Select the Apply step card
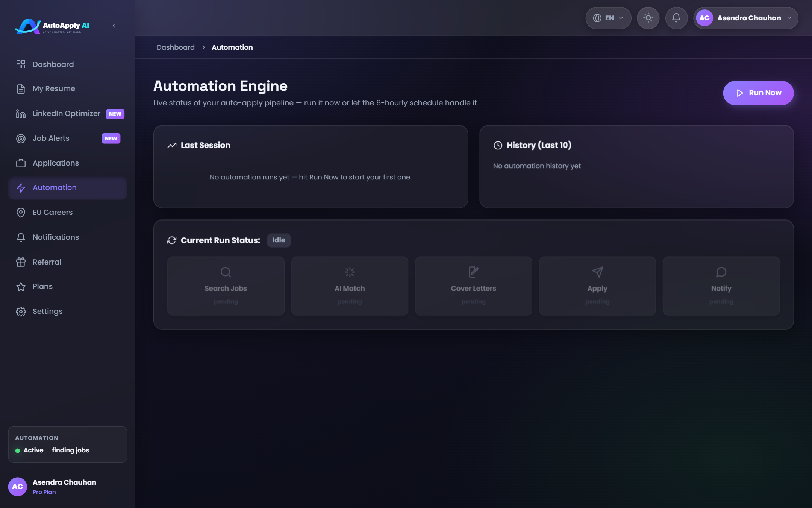The width and height of the screenshot is (812, 508). pyautogui.click(x=597, y=286)
